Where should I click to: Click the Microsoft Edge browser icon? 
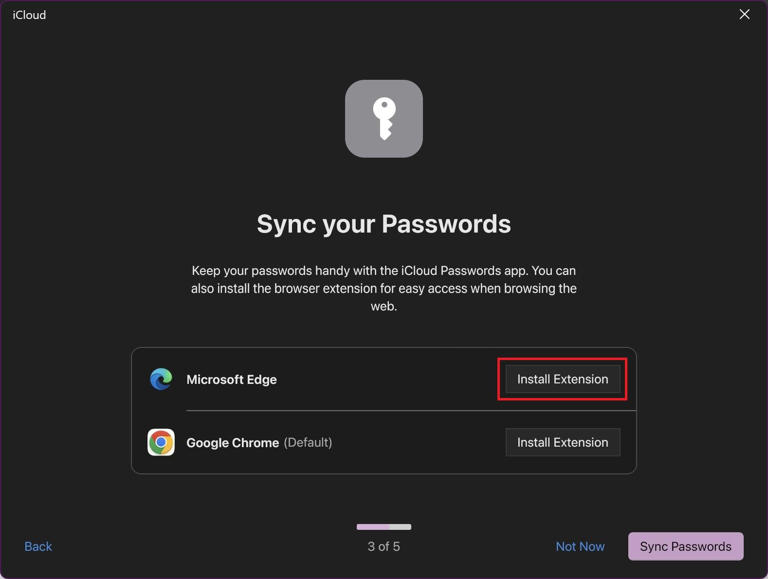click(161, 379)
